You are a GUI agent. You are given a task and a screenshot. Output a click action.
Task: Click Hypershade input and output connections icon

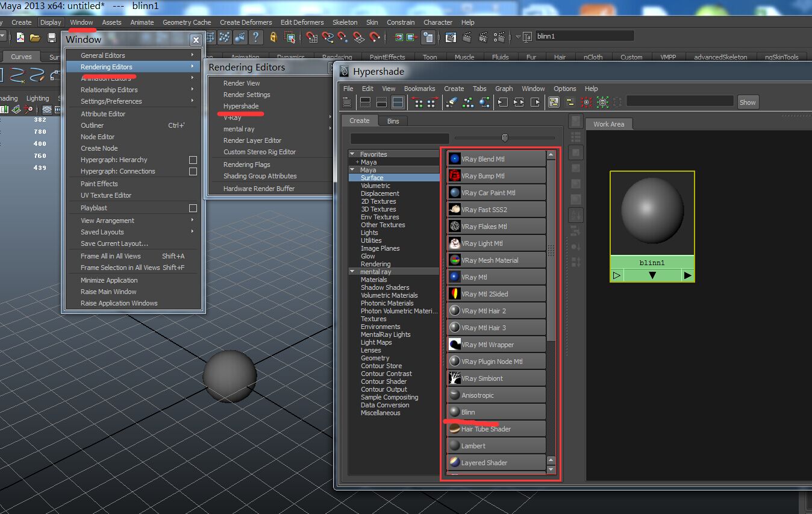519,102
